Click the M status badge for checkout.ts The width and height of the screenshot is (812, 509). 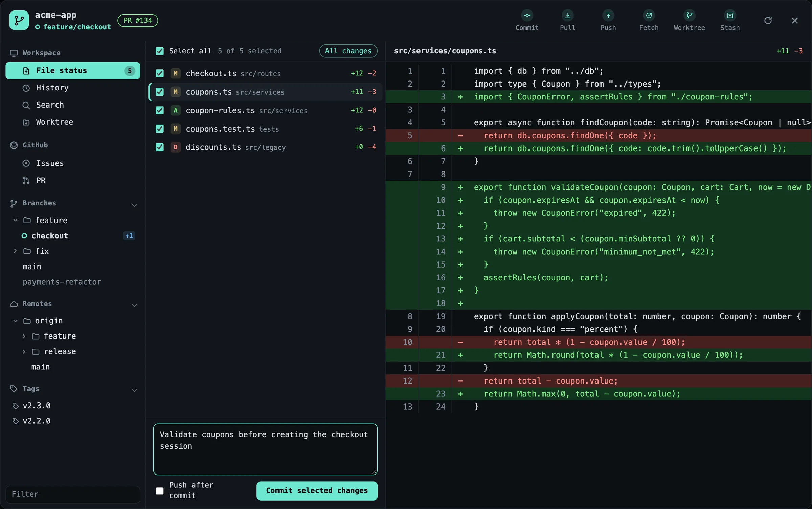(175, 73)
